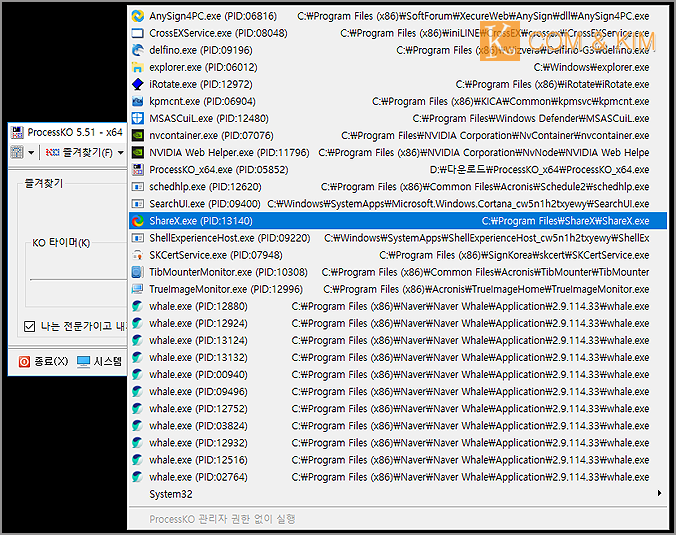Click whale.exe (PID:00940) text
Screen dimensions: 676x535
[198, 375]
